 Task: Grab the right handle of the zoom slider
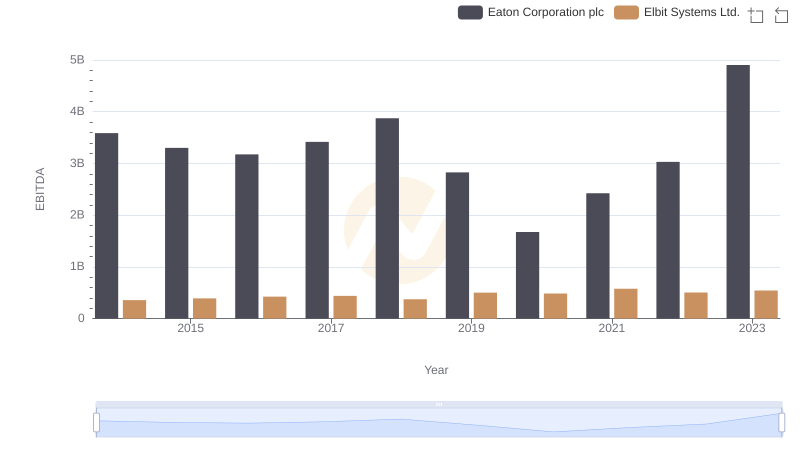click(781, 423)
